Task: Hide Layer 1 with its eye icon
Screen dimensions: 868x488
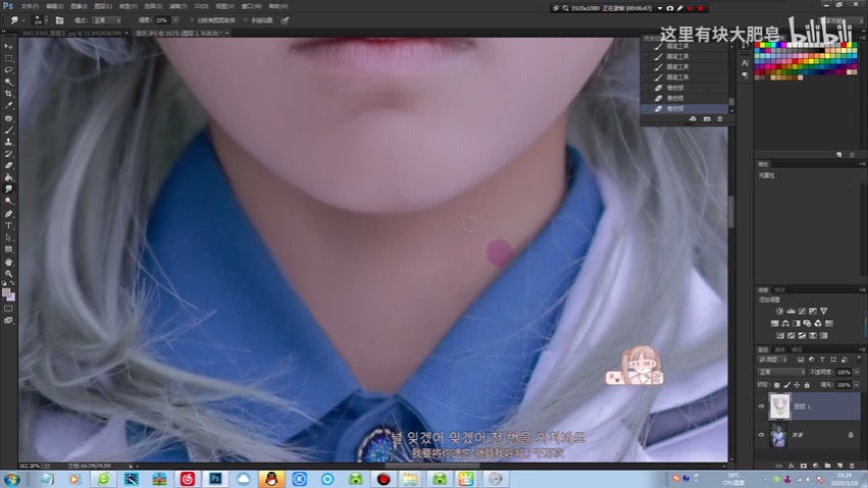Action: (761, 406)
